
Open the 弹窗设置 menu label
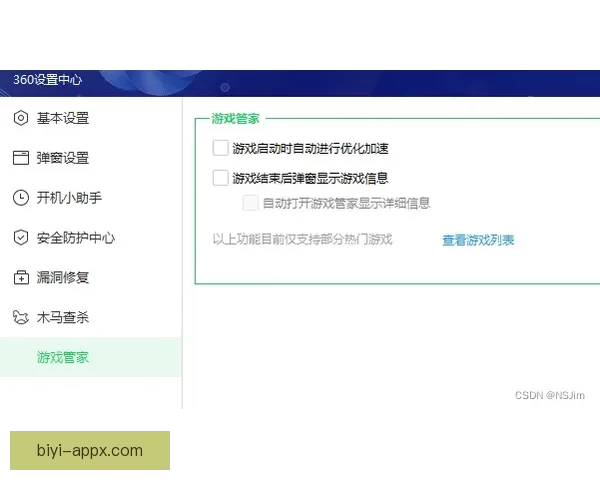(63, 158)
